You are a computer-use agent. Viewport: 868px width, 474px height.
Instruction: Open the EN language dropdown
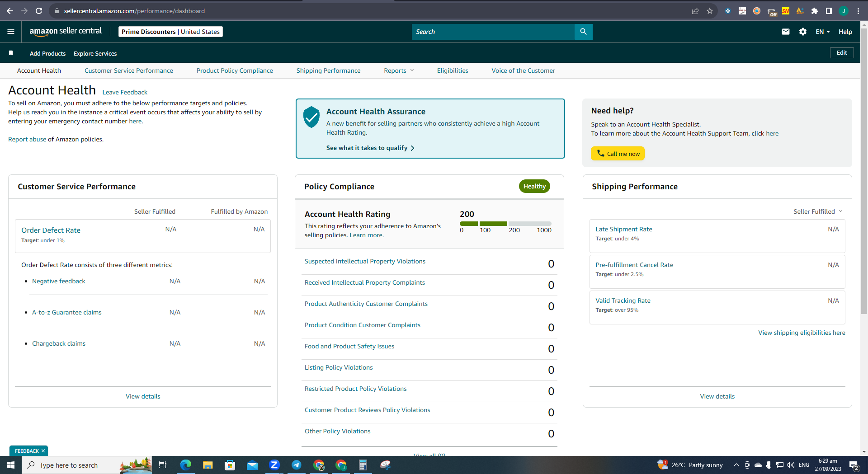[823, 32]
